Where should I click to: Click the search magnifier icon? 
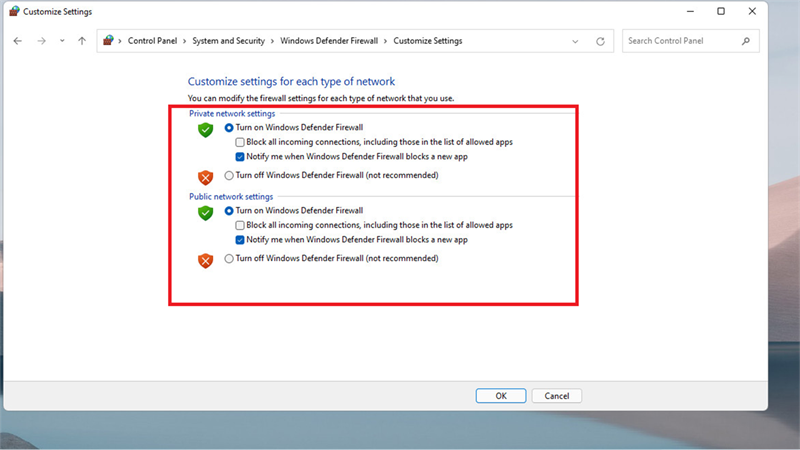(x=746, y=41)
